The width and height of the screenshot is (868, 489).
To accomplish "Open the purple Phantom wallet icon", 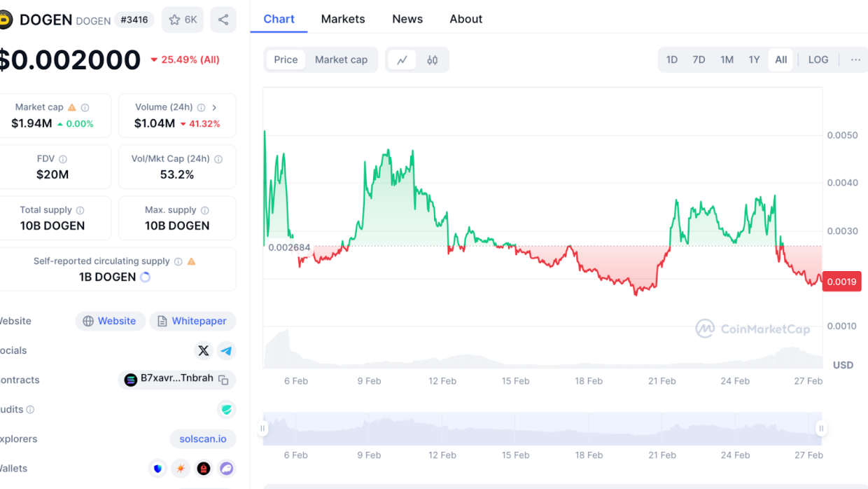I will click(x=226, y=468).
